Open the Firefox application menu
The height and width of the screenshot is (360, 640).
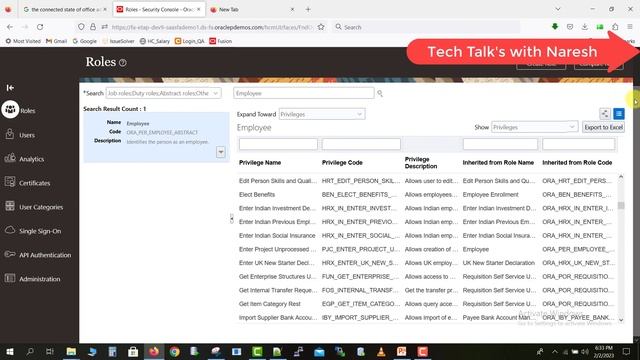[630, 27]
